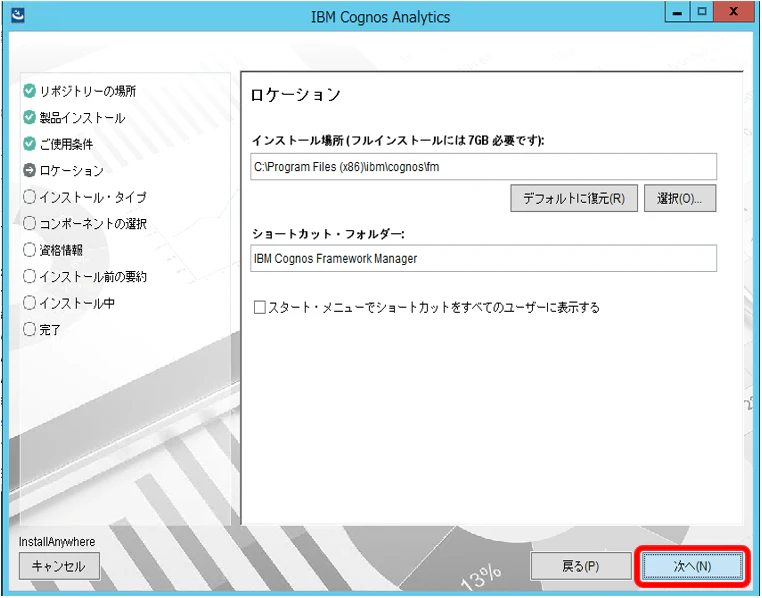The image size is (762, 598).
Task: Select the インストール・タイプ step label
Action: [x=93, y=197]
